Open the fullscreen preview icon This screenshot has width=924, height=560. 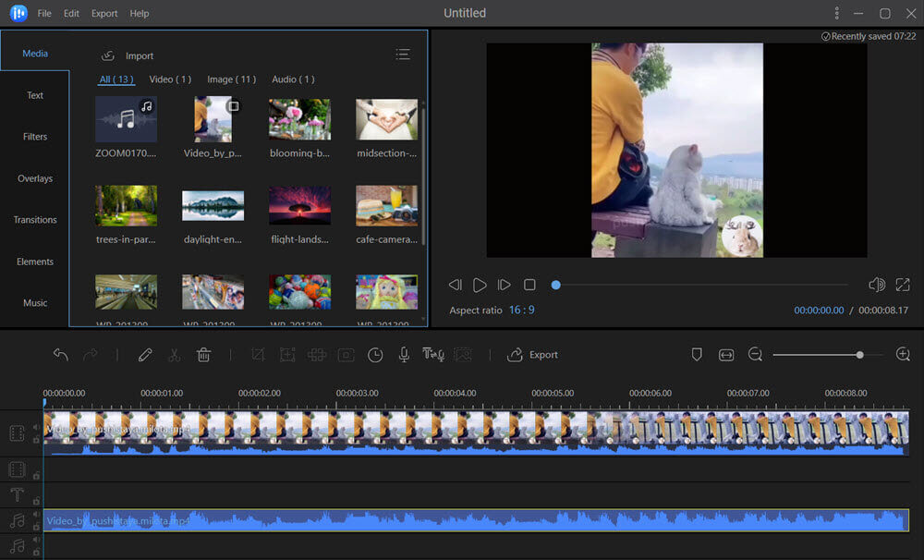(x=904, y=285)
